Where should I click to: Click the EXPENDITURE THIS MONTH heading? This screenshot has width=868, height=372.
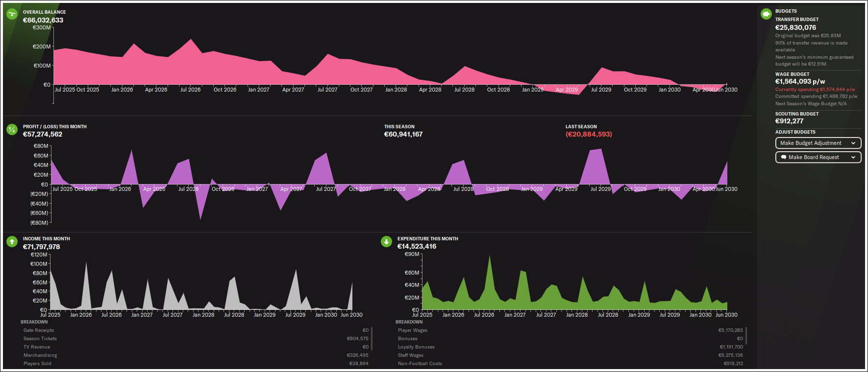(x=428, y=239)
